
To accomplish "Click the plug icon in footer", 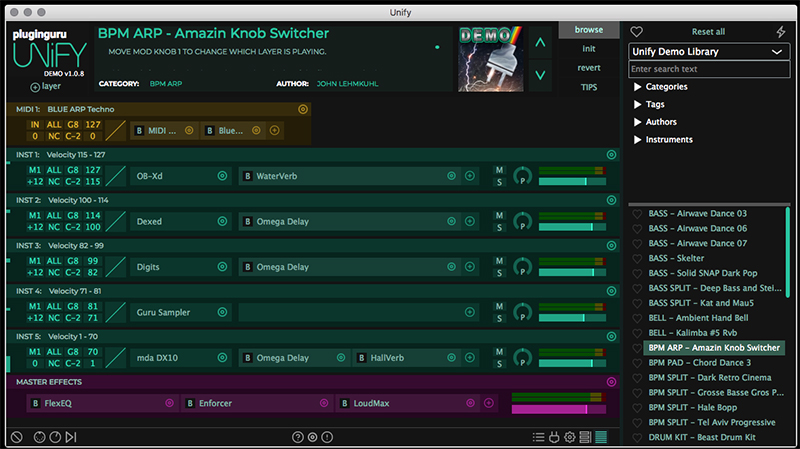I will click(x=554, y=437).
